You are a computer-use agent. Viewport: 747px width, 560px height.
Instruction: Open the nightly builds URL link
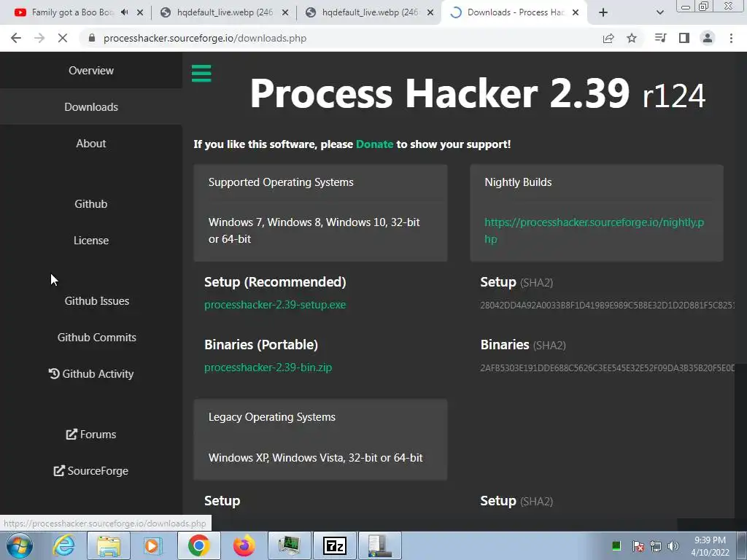(x=594, y=230)
